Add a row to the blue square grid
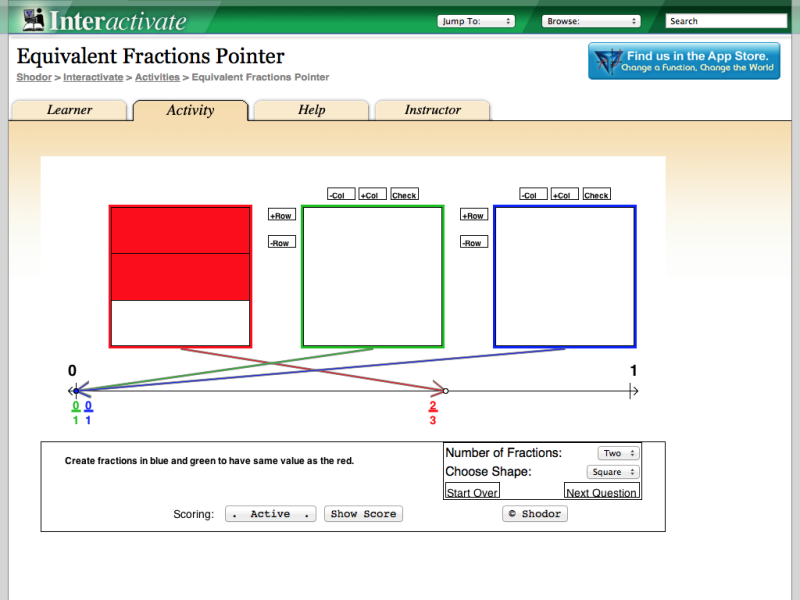 click(473, 214)
